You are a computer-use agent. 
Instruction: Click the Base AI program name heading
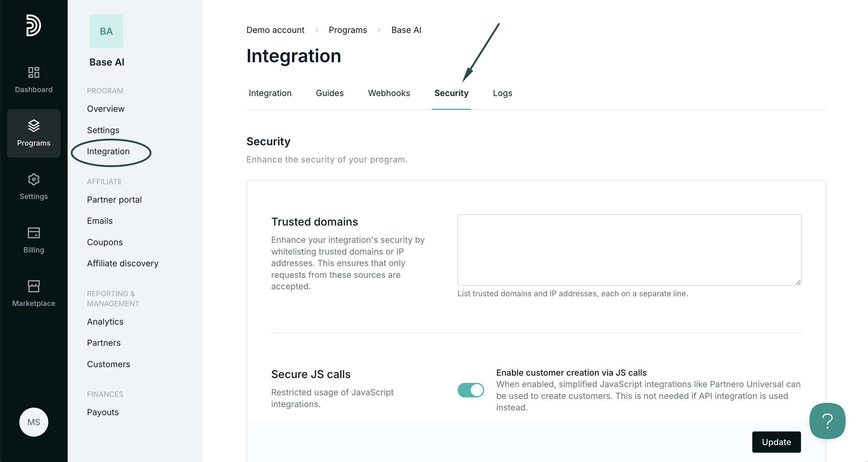point(107,62)
